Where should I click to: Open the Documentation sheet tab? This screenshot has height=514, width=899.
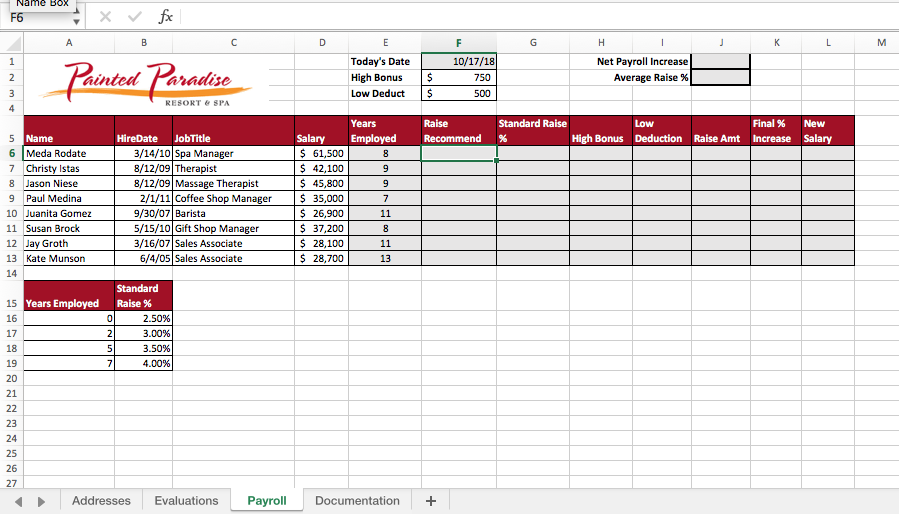357,501
